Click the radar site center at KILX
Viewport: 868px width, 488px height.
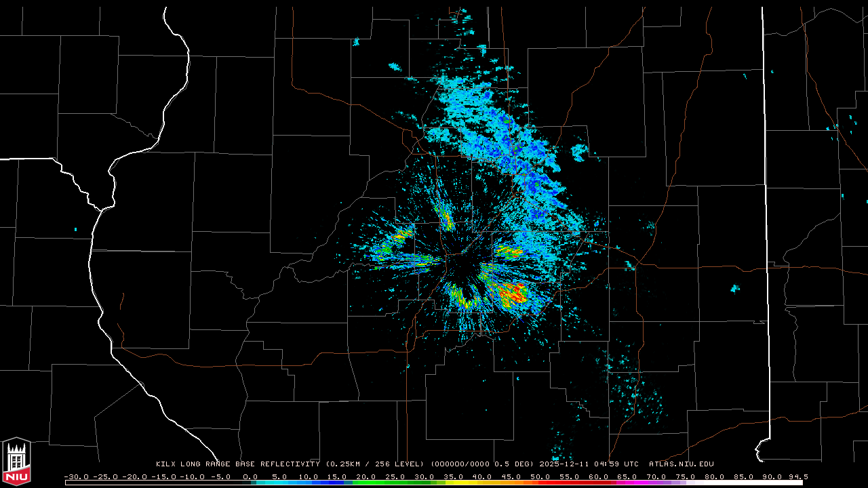[461, 260]
